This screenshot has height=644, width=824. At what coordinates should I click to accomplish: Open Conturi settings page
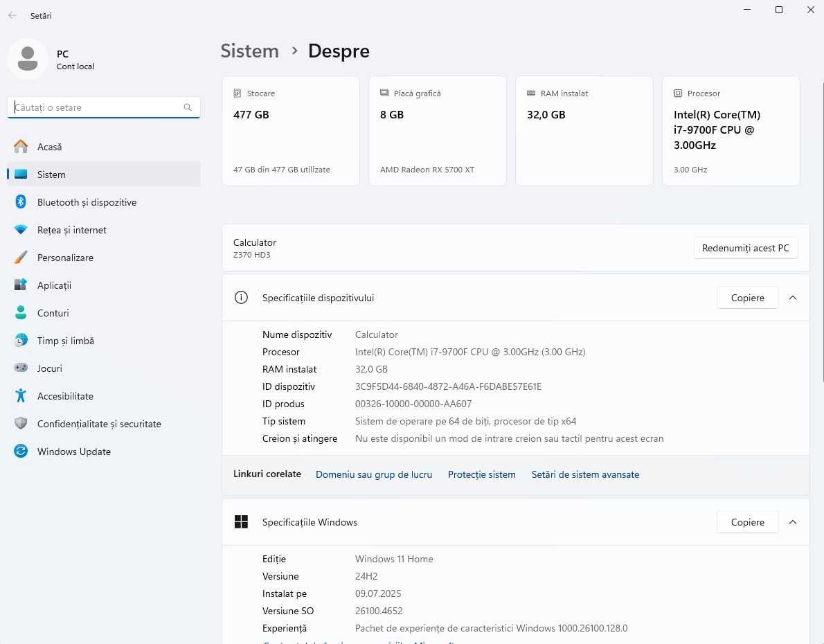[x=104, y=313]
